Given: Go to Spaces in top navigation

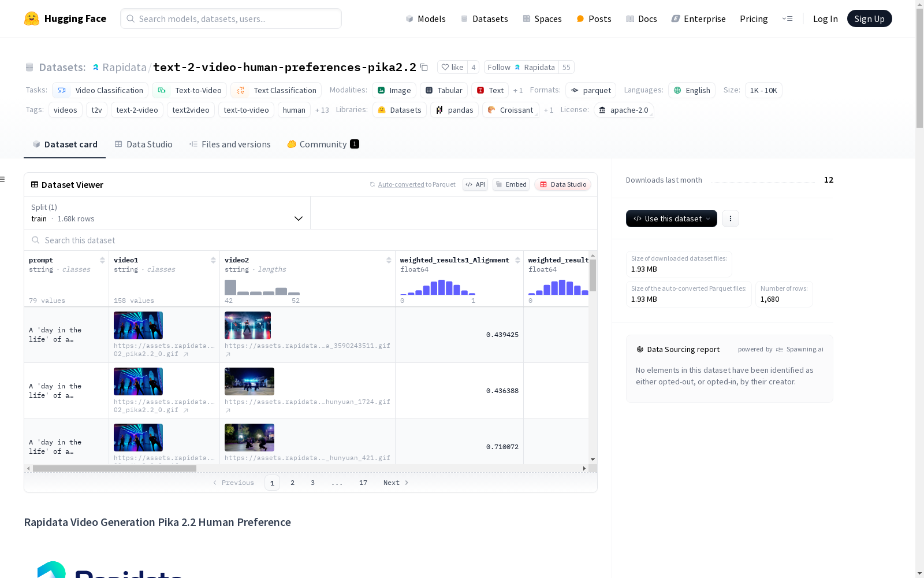Looking at the screenshot, I should 542,18.
